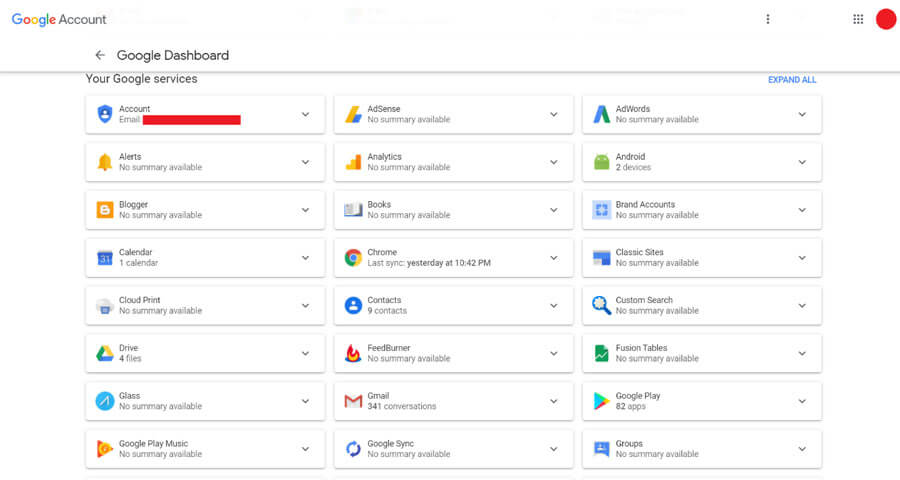Expand the Alerts card chevron
The width and height of the screenshot is (900, 480).
pyautogui.click(x=305, y=162)
